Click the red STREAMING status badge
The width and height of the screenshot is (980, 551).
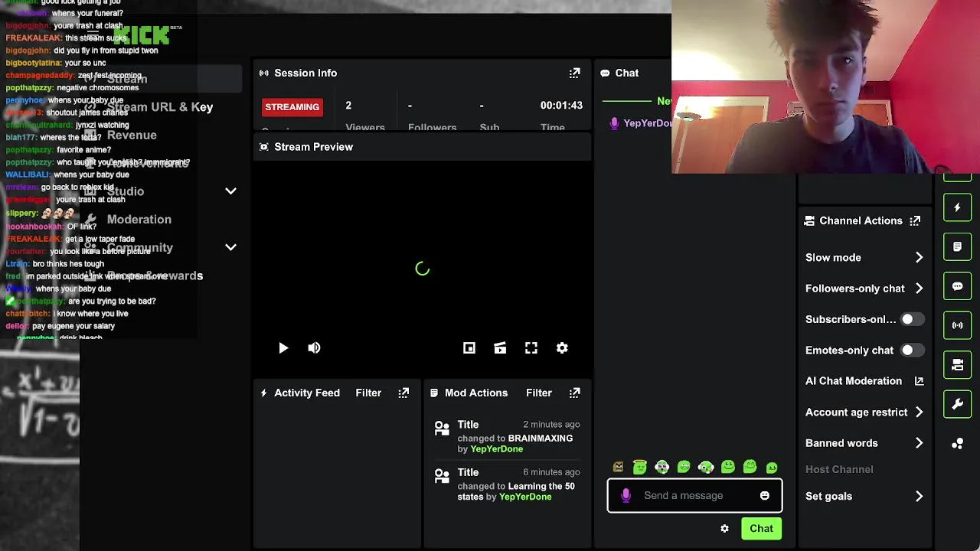(x=292, y=107)
